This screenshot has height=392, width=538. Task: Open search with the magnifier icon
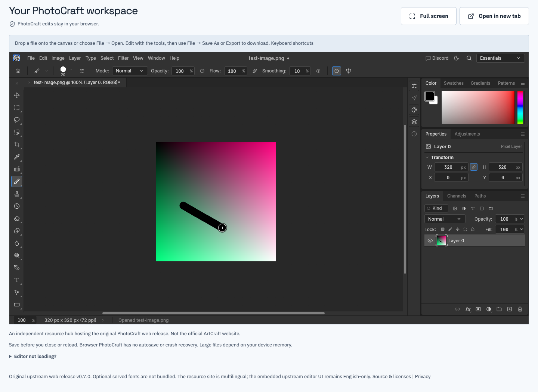(469, 58)
